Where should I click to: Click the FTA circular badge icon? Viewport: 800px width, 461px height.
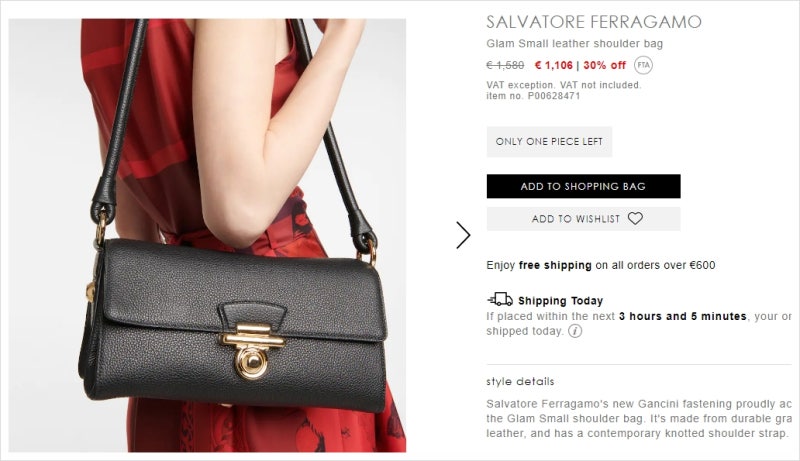pyautogui.click(x=643, y=65)
